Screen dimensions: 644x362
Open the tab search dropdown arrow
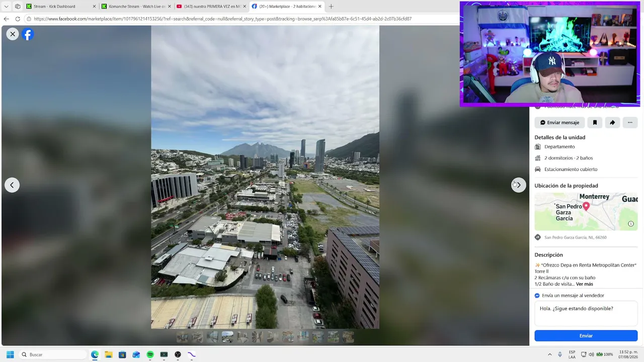(6, 7)
